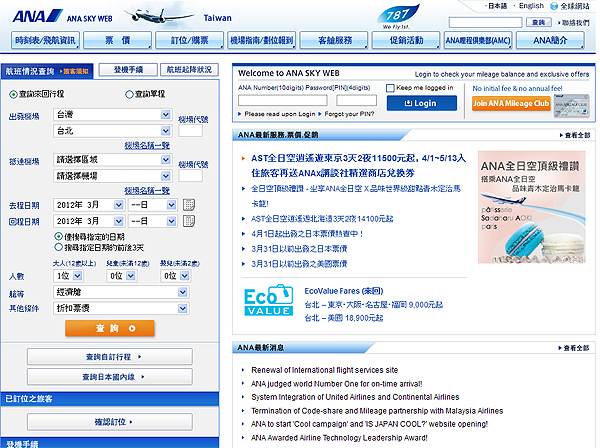The width and height of the screenshot is (600, 448).
Task: Click the globe icon beside 全球網站
Action: coord(554,6)
